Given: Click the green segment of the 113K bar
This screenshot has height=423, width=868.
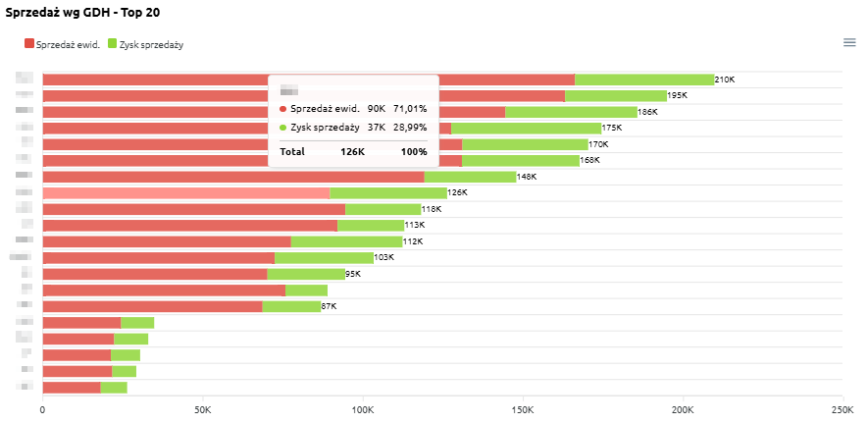Looking at the screenshot, I should point(371,225).
